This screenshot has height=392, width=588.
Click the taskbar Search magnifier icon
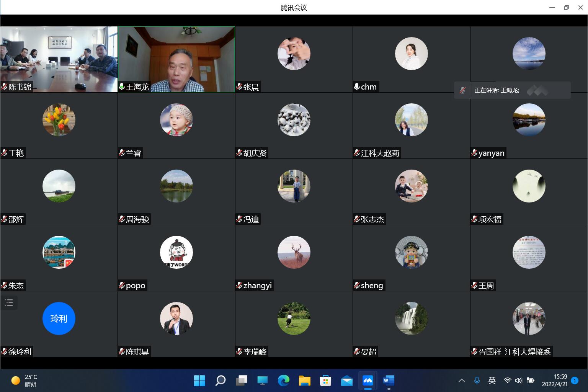(x=220, y=381)
